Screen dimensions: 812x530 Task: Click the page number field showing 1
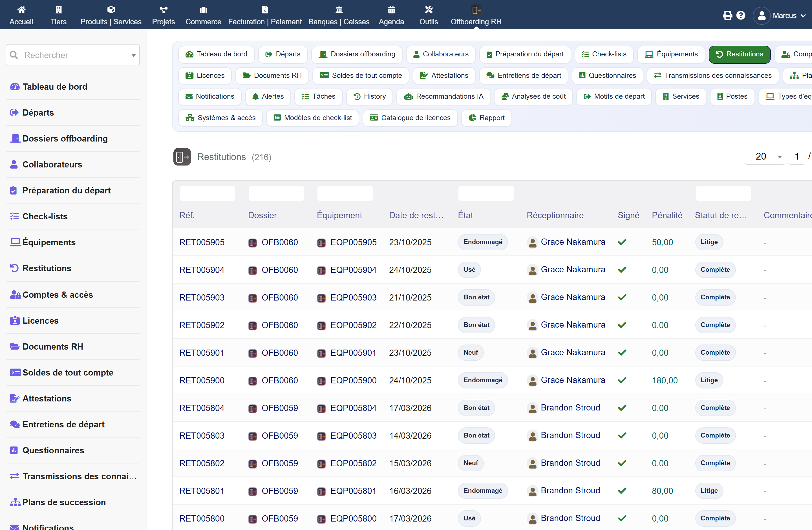pos(797,156)
